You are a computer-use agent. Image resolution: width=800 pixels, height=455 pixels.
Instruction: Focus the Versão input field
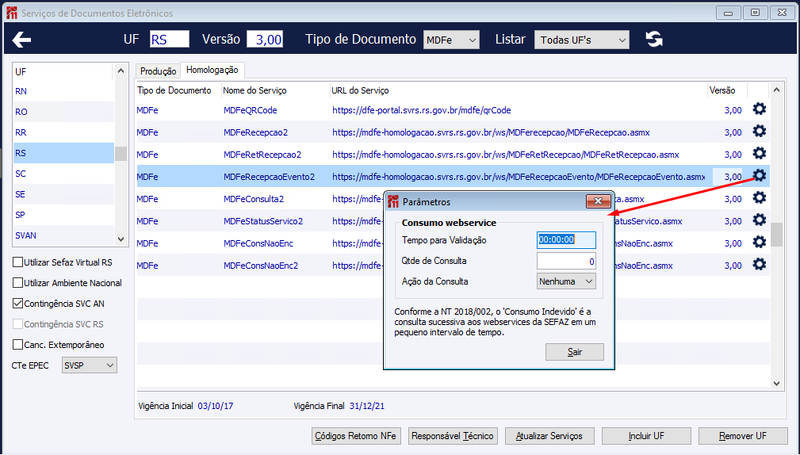coord(265,39)
